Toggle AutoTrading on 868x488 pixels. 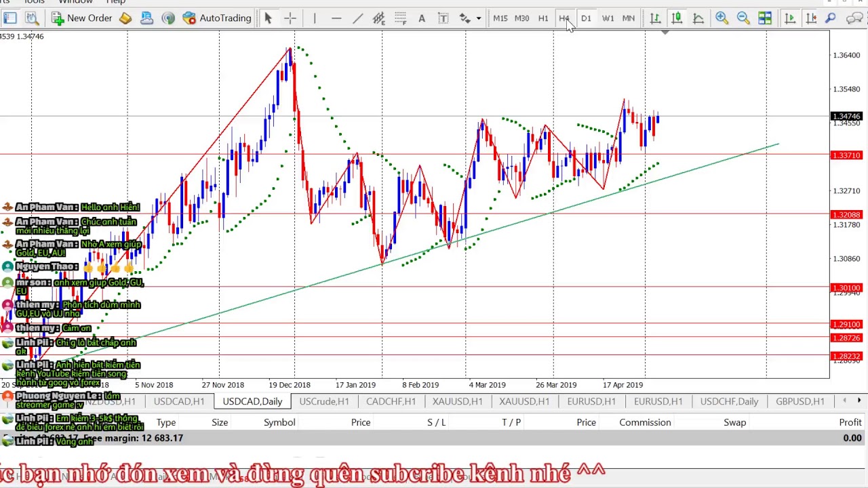[217, 18]
